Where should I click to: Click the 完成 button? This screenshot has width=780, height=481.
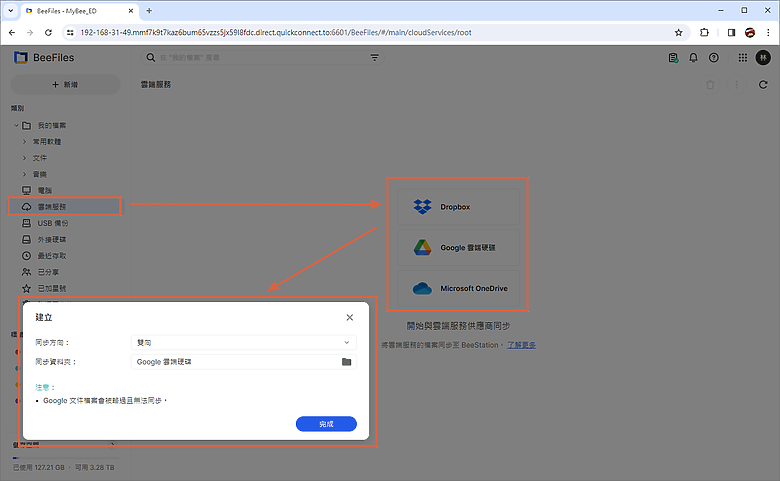326,424
